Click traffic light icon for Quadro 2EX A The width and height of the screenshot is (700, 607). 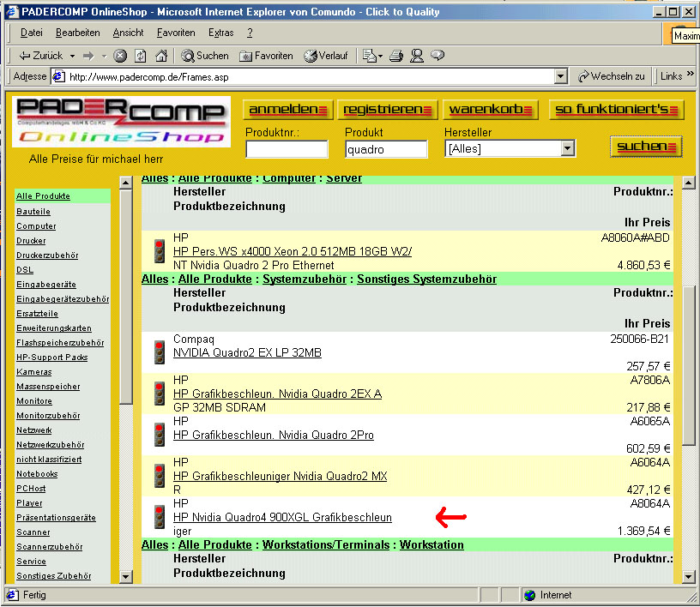click(x=160, y=394)
